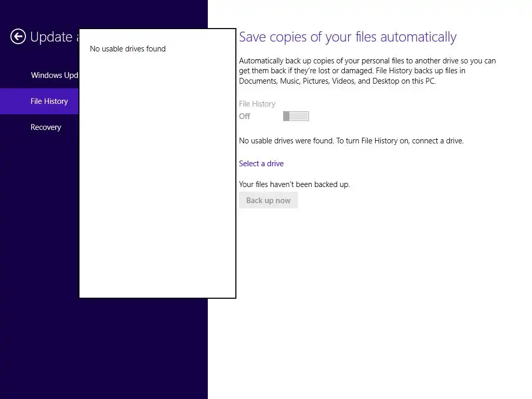Click the 'Automatically back up copies' description paragraph
532x399 pixels.
pos(367,71)
